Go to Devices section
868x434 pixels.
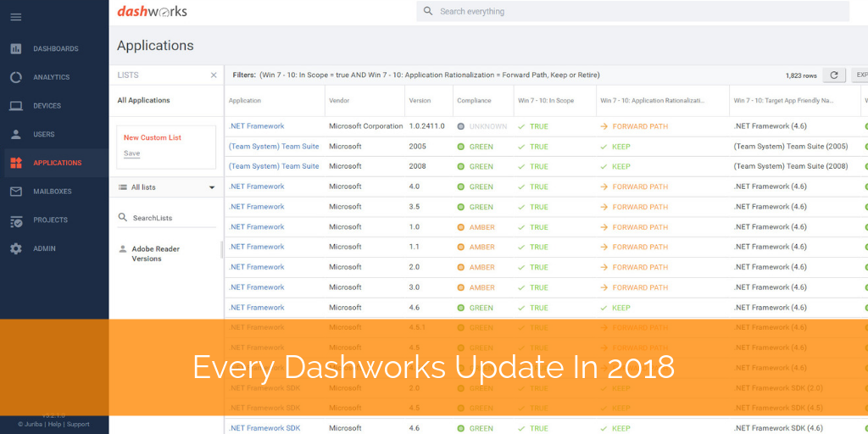(x=47, y=106)
